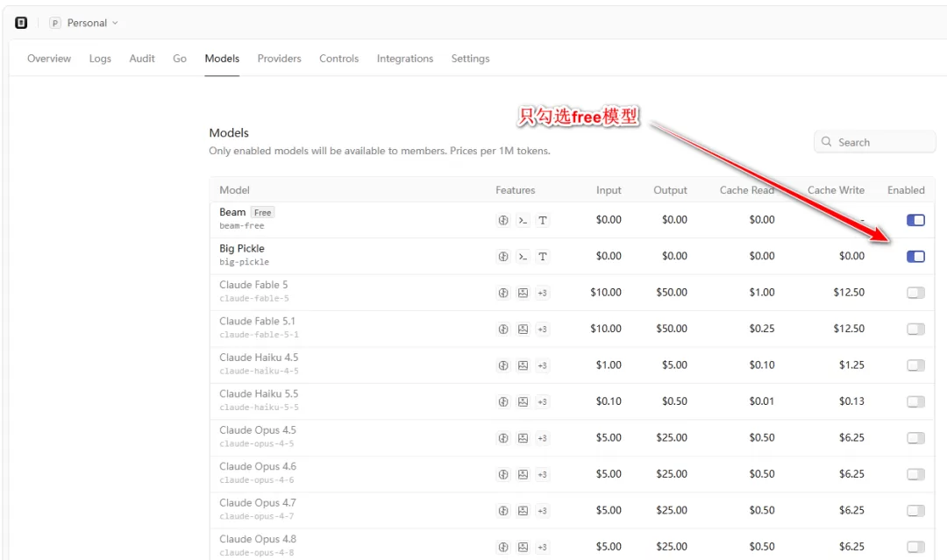The image size is (947, 560).
Task: Click the brain feature icon for Claude Opus 4.6
Action: pos(503,474)
